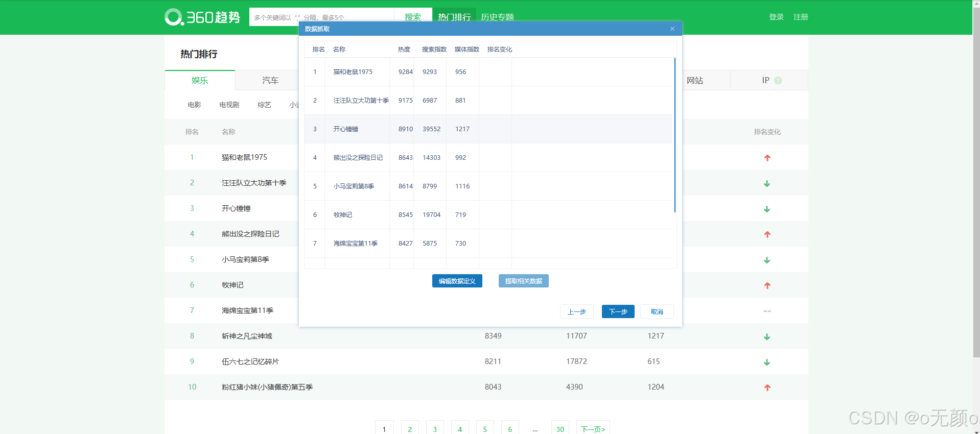
Task: Click the green down arrow for 开心锤锤 row
Action: pos(767,209)
